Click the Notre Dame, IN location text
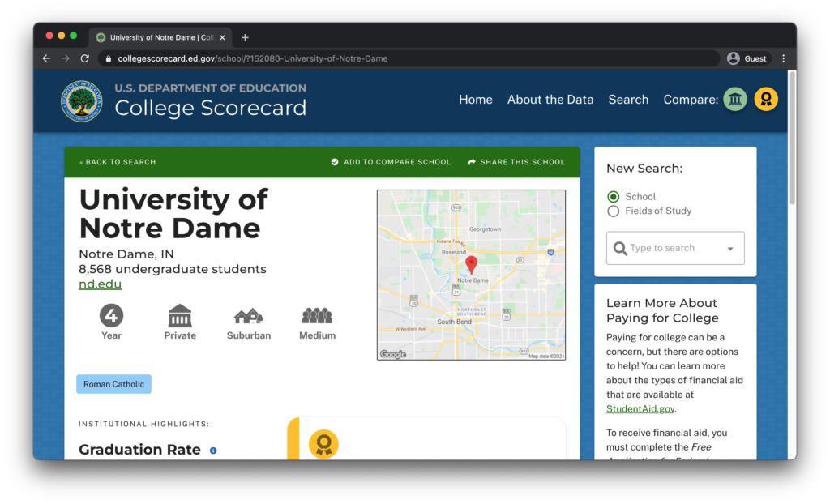The image size is (830, 504). (x=126, y=254)
